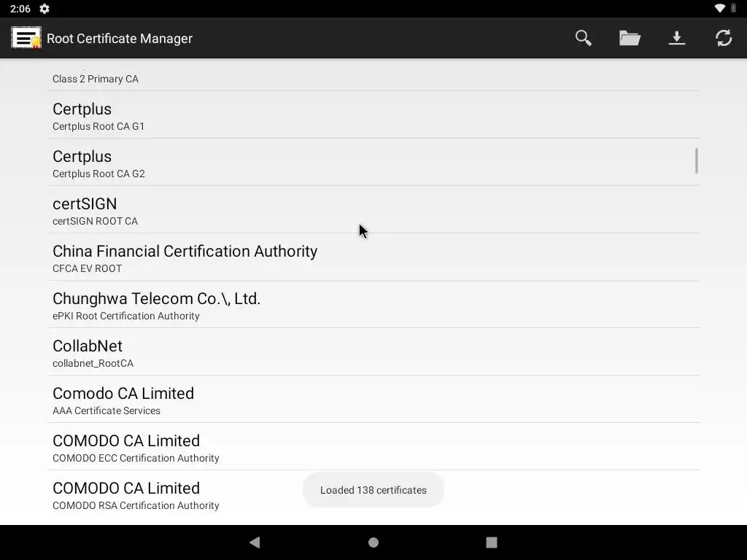Open the settings gear in status bar
This screenshot has height=560, width=747.
tap(44, 9)
